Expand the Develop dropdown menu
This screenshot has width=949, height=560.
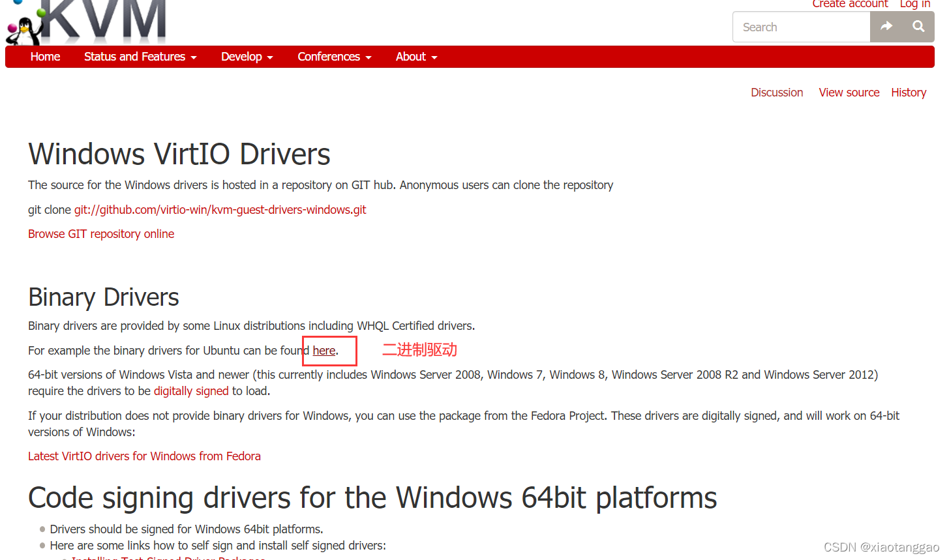coord(247,57)
